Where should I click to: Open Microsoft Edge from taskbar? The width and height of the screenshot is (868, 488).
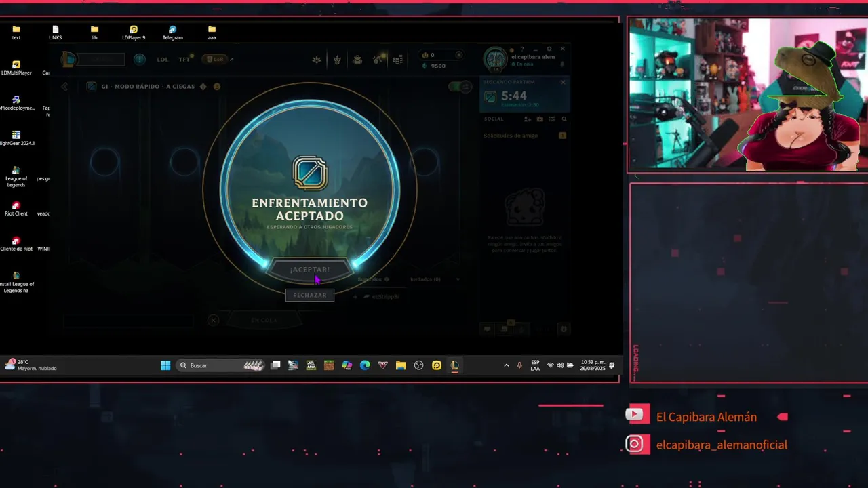365,365
